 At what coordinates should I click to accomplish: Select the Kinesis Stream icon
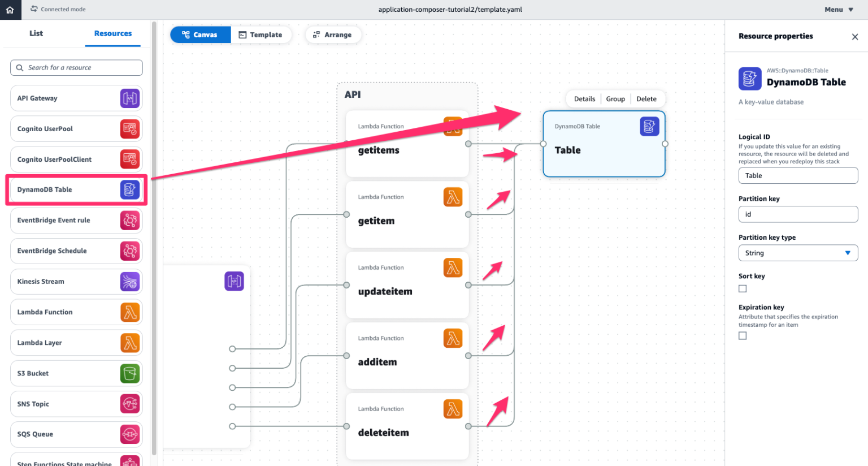[129, 282]
